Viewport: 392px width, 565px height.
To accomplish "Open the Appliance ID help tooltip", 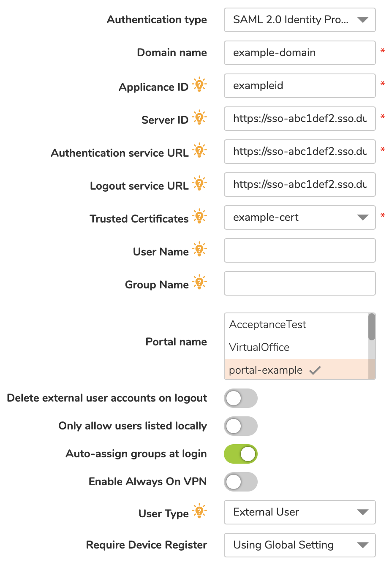I will [x=199, y=84].
